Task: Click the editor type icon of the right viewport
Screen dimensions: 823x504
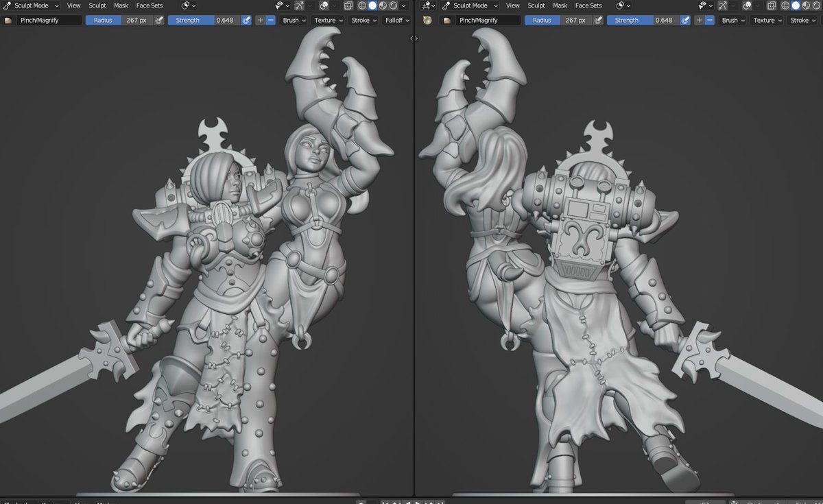Action: [427, 5]
